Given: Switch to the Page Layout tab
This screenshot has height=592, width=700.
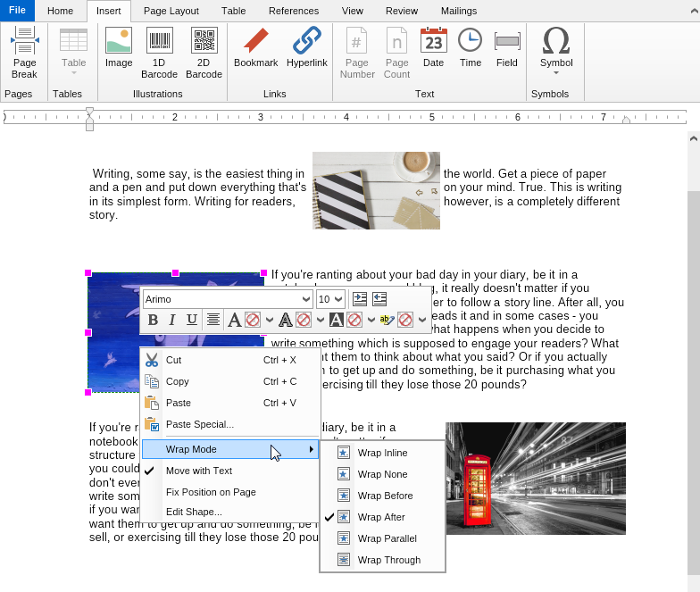Looking at the screenshot, I should 171,11.
